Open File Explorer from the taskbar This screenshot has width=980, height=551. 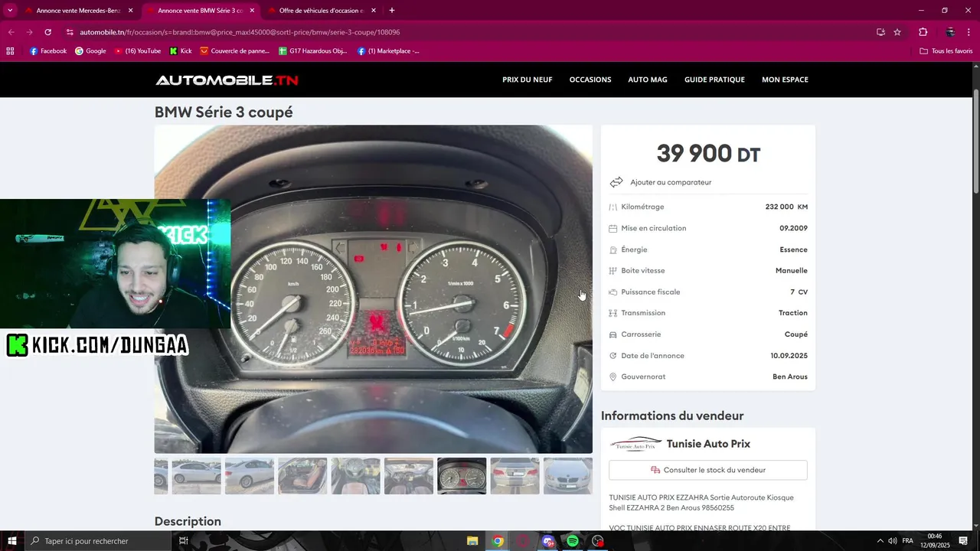472,541
